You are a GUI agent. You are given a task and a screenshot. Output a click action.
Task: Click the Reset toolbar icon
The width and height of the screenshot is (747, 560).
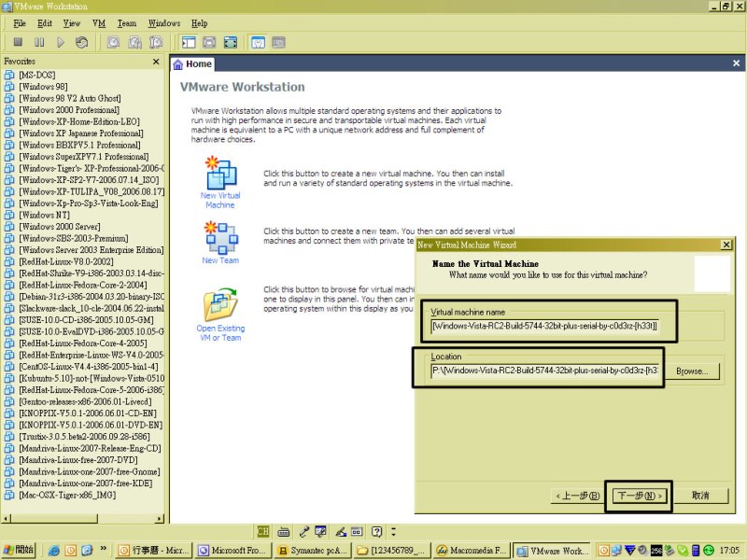click(81, 42)
